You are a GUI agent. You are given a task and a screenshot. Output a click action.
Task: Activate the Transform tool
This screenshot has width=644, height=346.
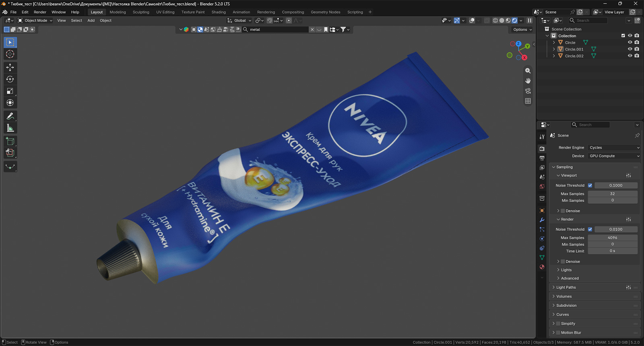10,103
